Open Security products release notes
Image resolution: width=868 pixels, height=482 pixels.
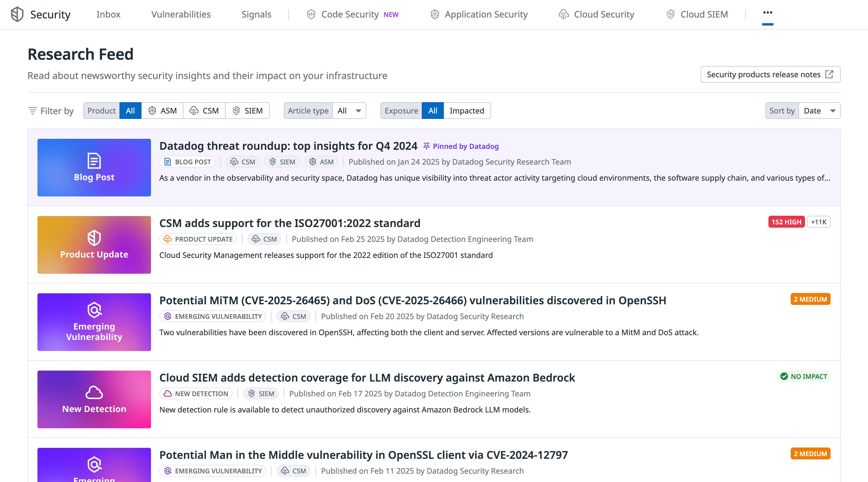[770, 74]
